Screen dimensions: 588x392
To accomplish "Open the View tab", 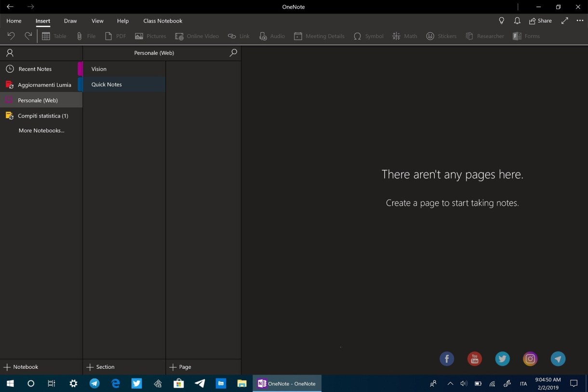I will click(97, 21).
